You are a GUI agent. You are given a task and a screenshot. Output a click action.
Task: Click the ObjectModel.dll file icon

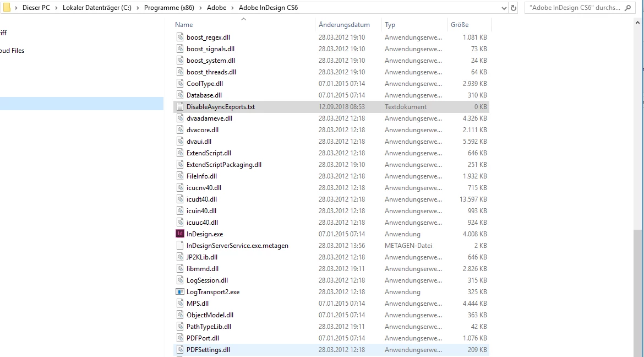[180, 315]
